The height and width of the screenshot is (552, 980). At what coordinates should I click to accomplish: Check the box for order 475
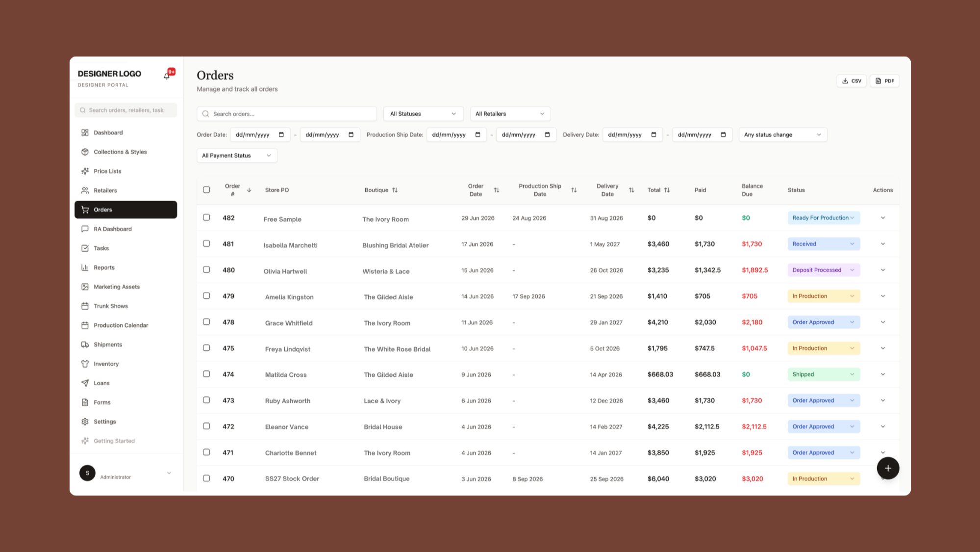coord(206,348)
